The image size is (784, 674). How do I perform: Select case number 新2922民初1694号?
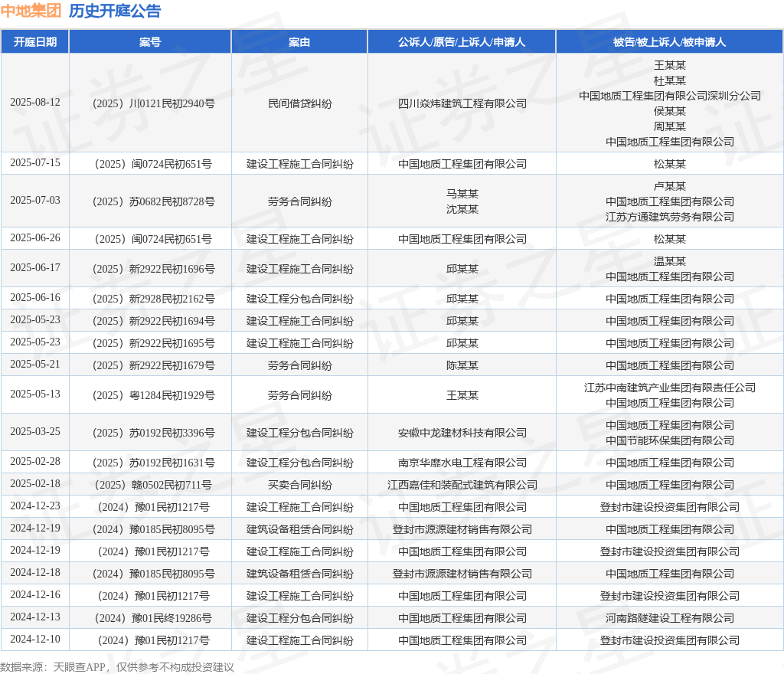tap(153, 321)
